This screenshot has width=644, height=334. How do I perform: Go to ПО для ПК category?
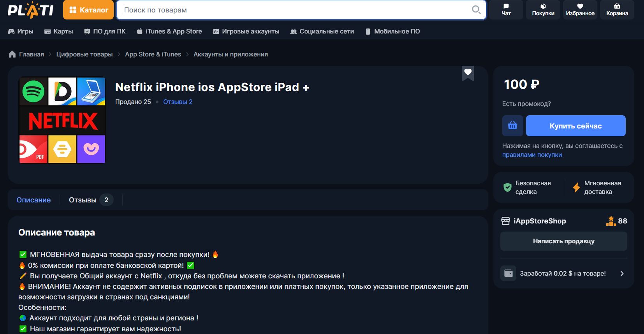[x=105, y=31]
